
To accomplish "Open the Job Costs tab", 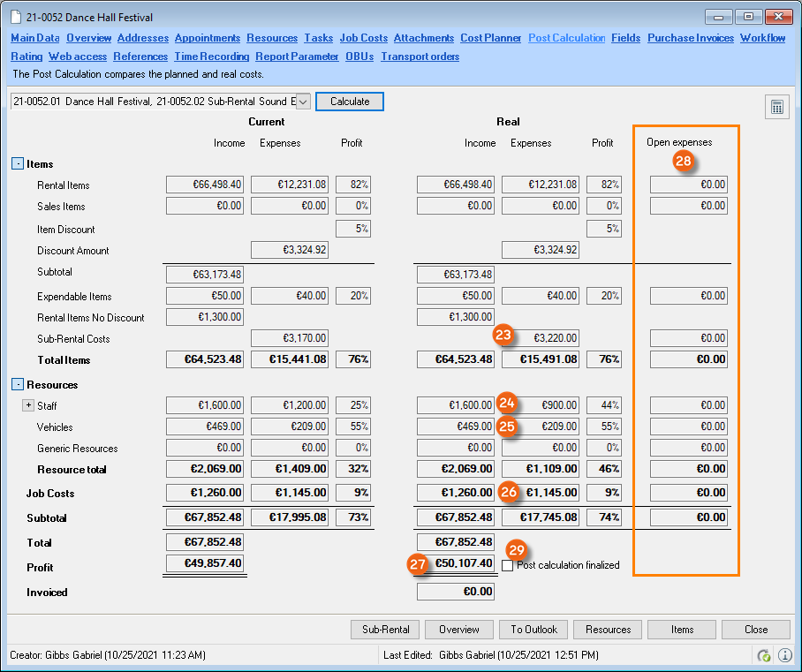I will (363, 38).
